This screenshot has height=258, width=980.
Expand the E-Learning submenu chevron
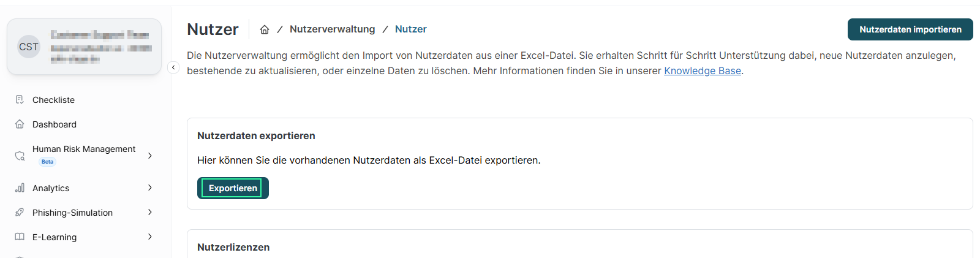[150, 237]
